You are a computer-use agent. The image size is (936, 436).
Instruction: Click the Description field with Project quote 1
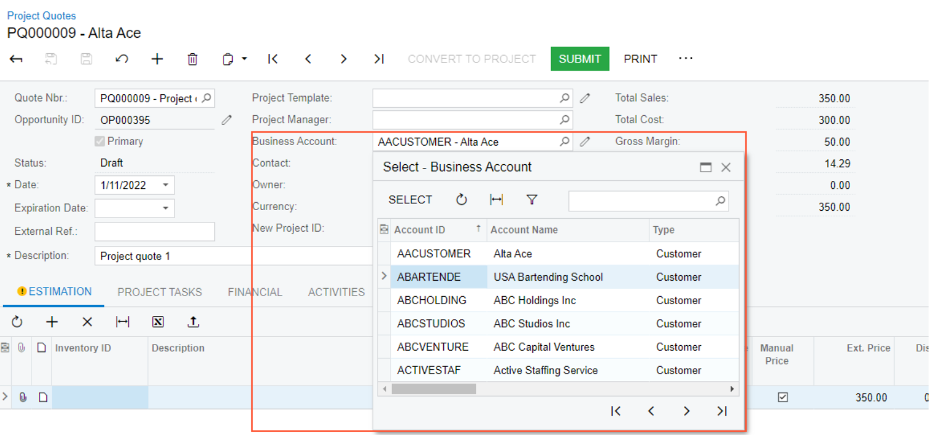233,256
